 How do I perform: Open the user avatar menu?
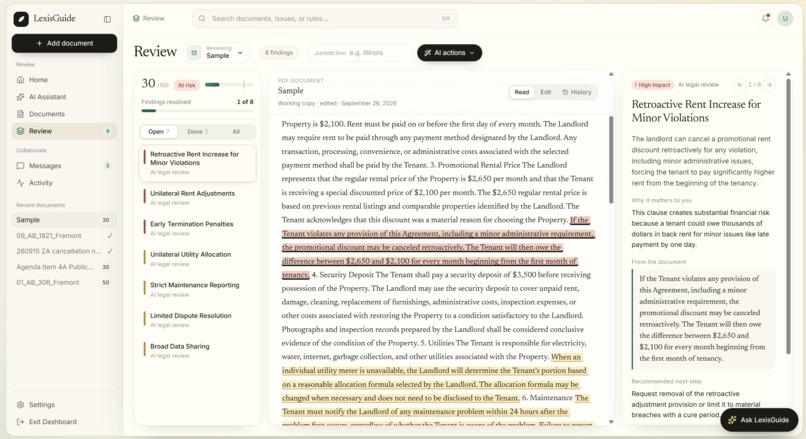click(x=785, y=19)
